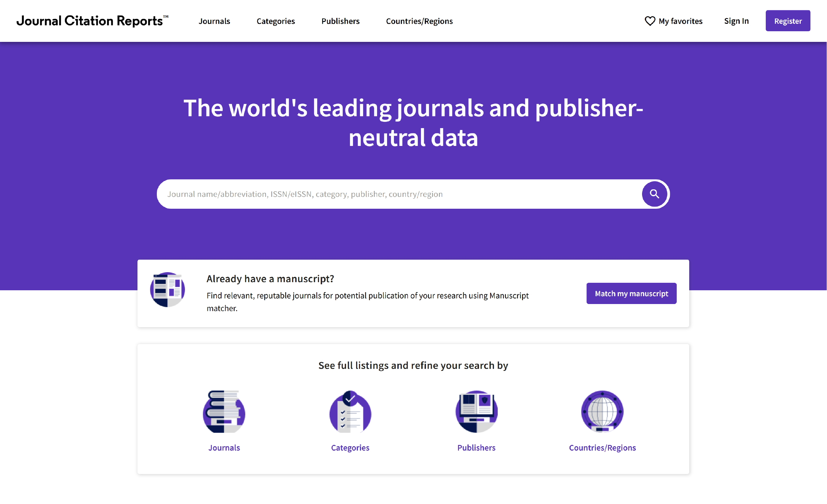Follow the Publishers link under full listings
The image size is (827, 504).
[x=476, y=447]
